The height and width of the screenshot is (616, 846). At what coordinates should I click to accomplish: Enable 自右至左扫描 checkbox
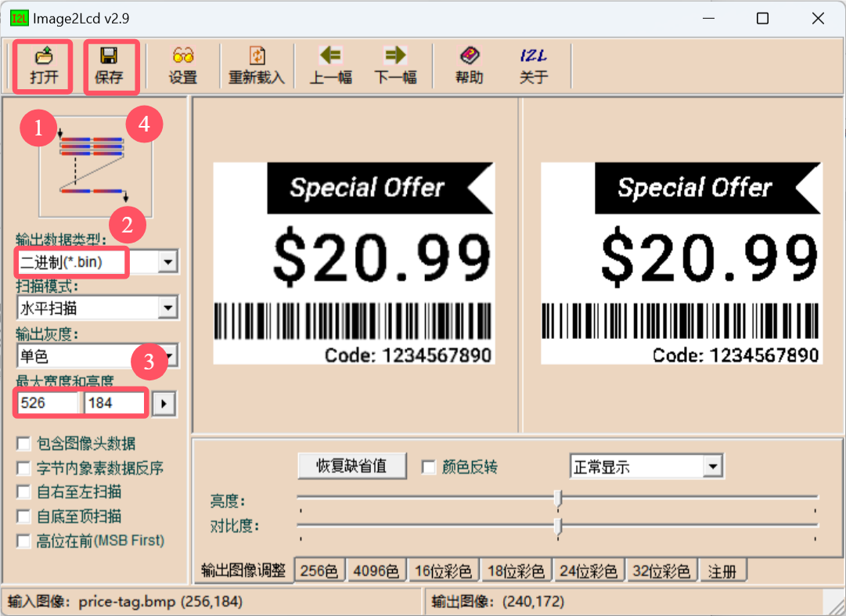23,492
